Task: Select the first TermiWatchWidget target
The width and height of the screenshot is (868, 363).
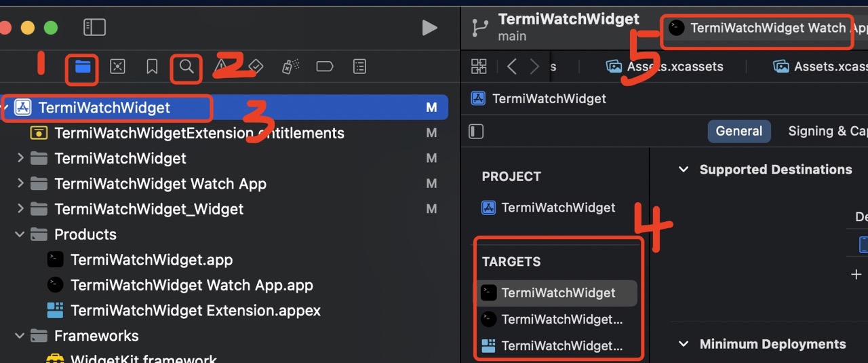Action: 557,292
